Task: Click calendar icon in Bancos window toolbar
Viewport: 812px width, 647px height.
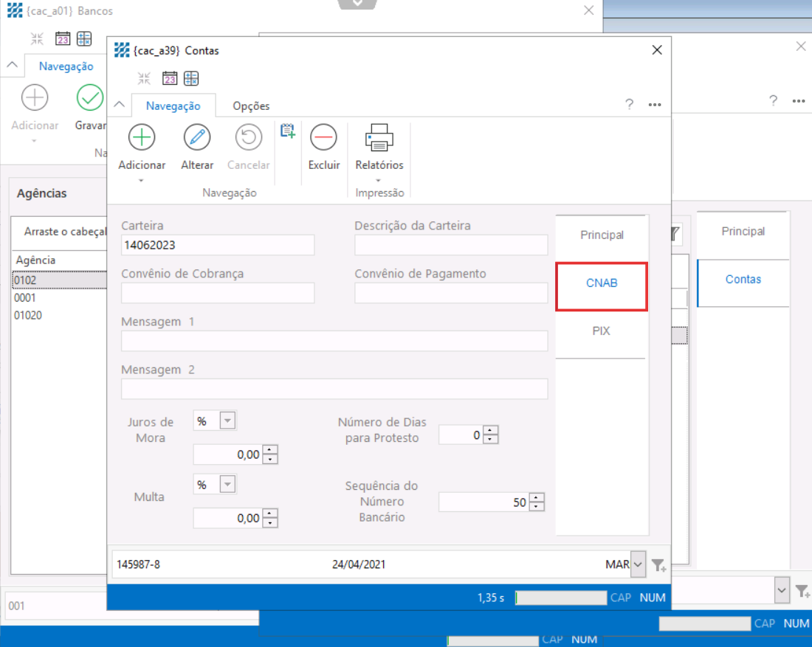Action: point(63,38)
